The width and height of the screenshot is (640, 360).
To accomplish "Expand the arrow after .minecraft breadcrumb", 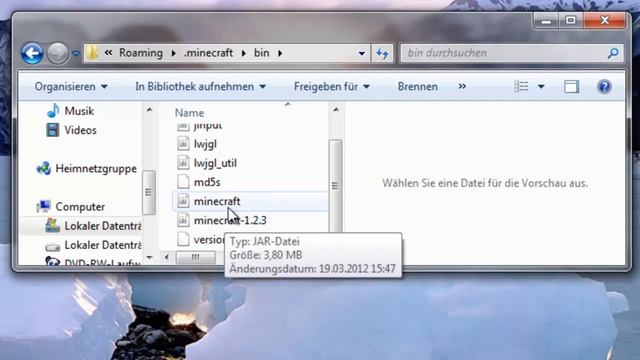I will 244,53.
